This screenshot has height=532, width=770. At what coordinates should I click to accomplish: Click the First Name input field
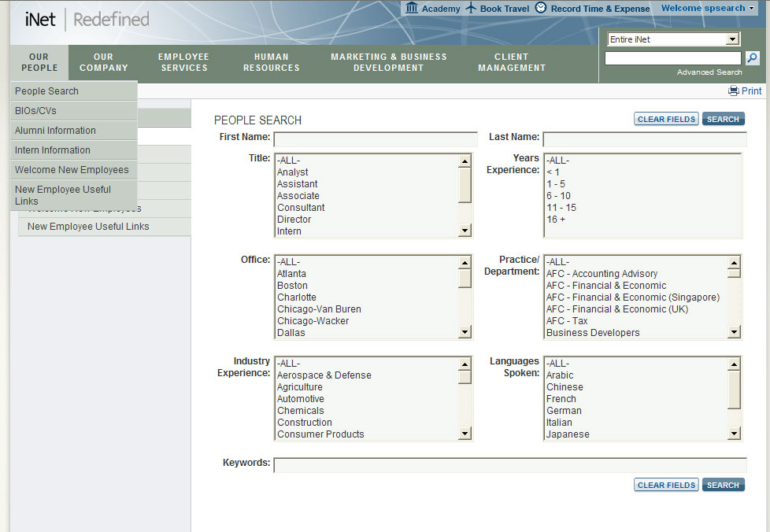[x=375, y=139]
